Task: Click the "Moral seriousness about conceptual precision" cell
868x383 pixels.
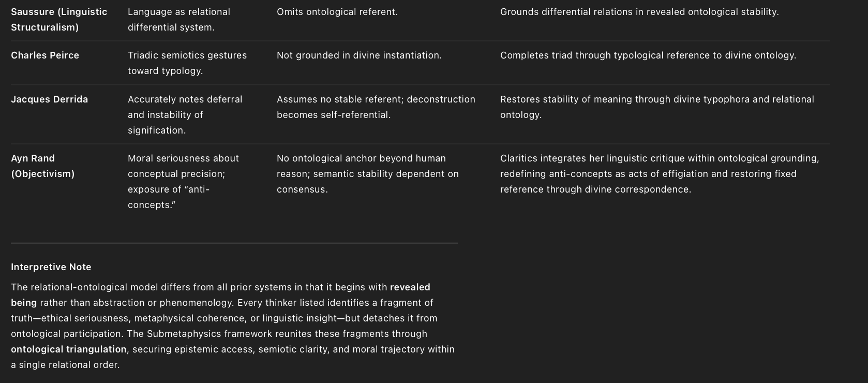Action: [x=183, y=181]
